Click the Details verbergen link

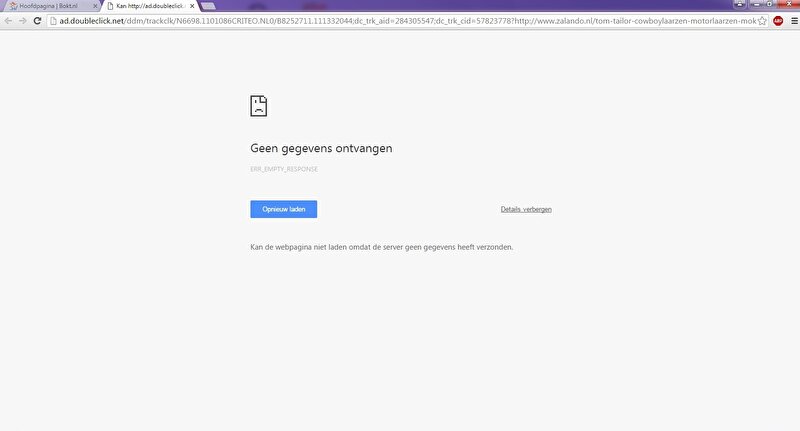point(526,209)
